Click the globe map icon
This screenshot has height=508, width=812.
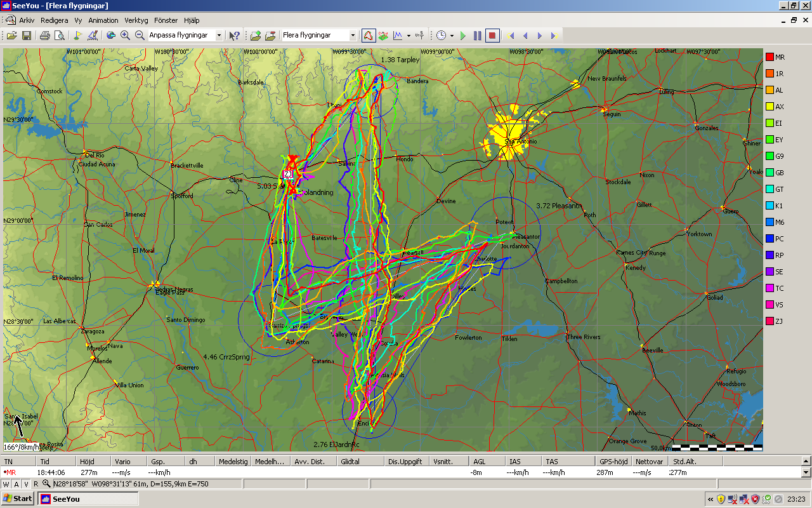[x=111, y=36]
